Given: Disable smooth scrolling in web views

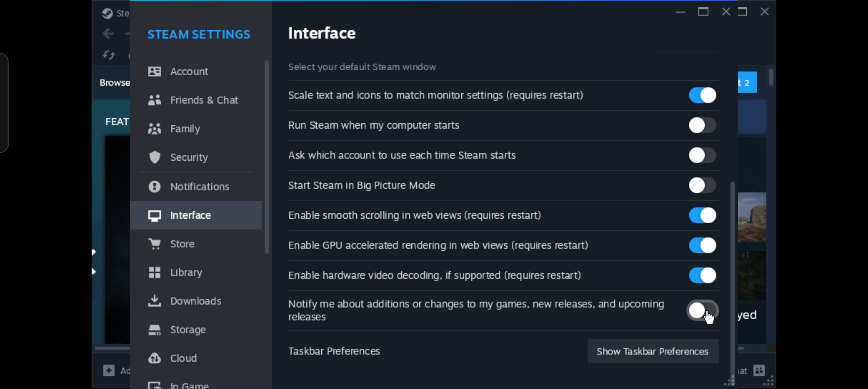Looking at the screenshot, I should click(702, 215).
